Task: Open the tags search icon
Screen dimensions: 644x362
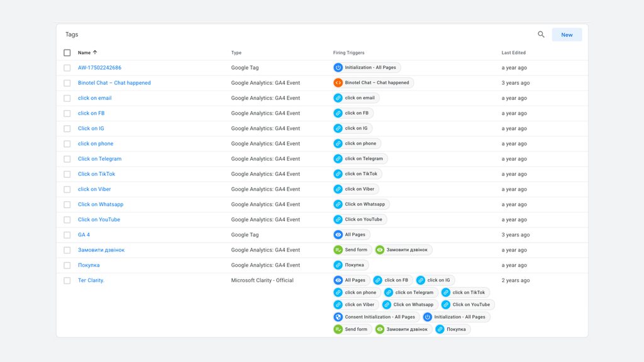Action: tap(541, 35)
